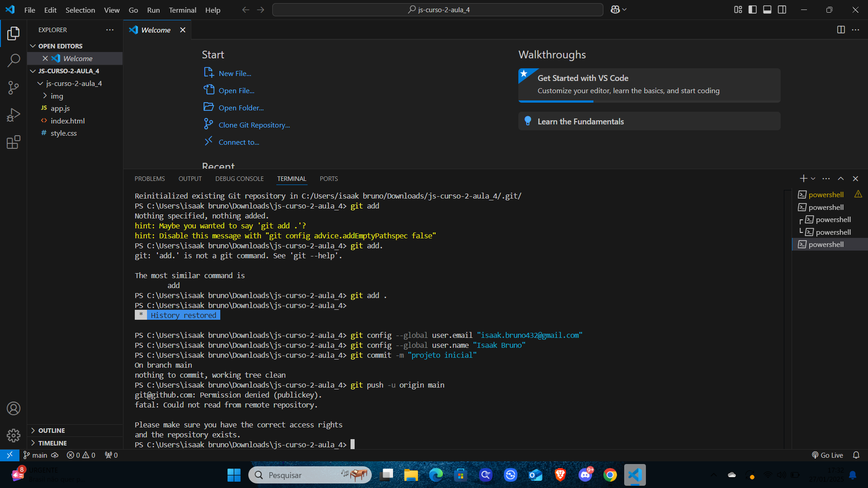Open terminal panel more actions ellipsis
This screenshot has width=868, height=488.
(x=826, y=179)
